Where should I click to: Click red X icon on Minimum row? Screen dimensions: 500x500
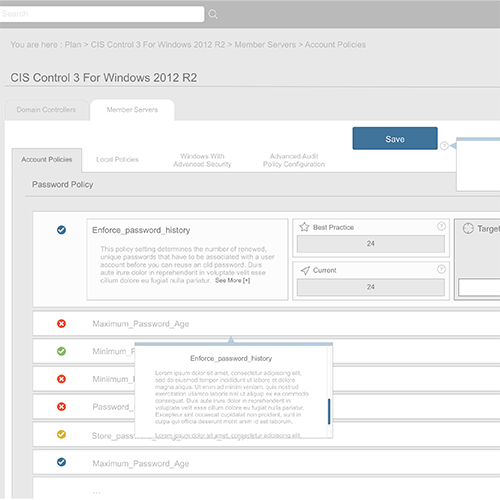pyautogui.click(x=61, y=379)
